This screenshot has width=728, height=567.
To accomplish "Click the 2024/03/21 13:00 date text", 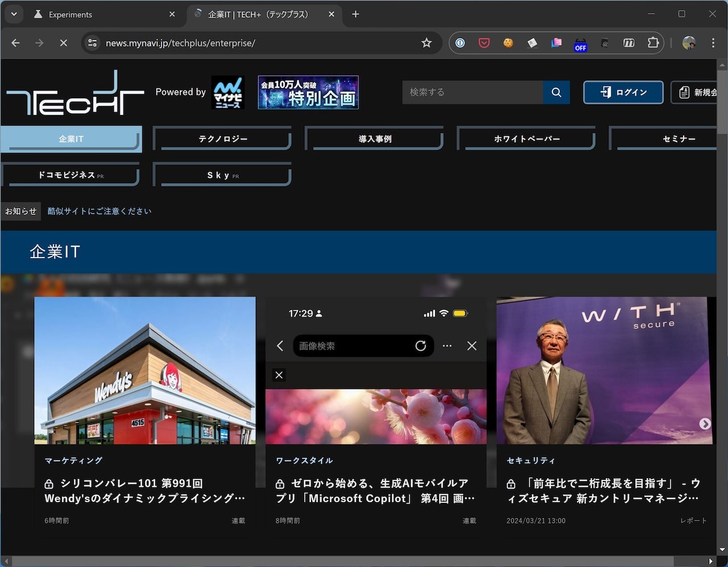I will click(536, 520).
